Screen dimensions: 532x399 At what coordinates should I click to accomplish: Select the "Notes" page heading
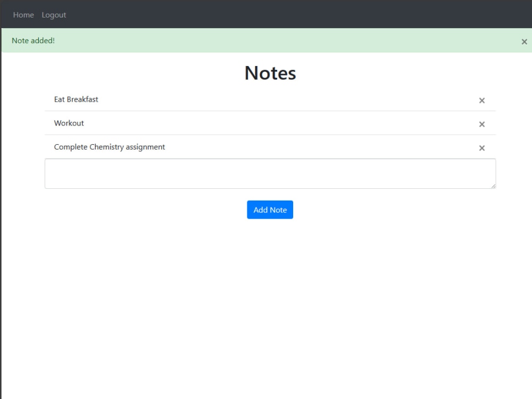[270, 73]
